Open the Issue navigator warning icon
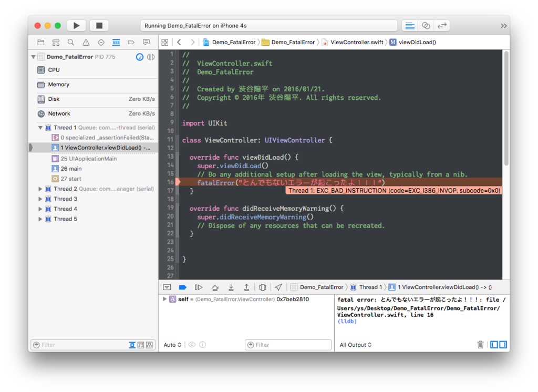 click(86, 42)
